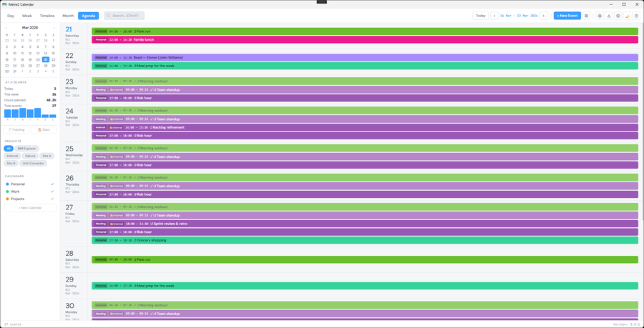Click the circular help icon in the toolbar
The width and height of the screenshot is (644, 328).
coord(637,16)
